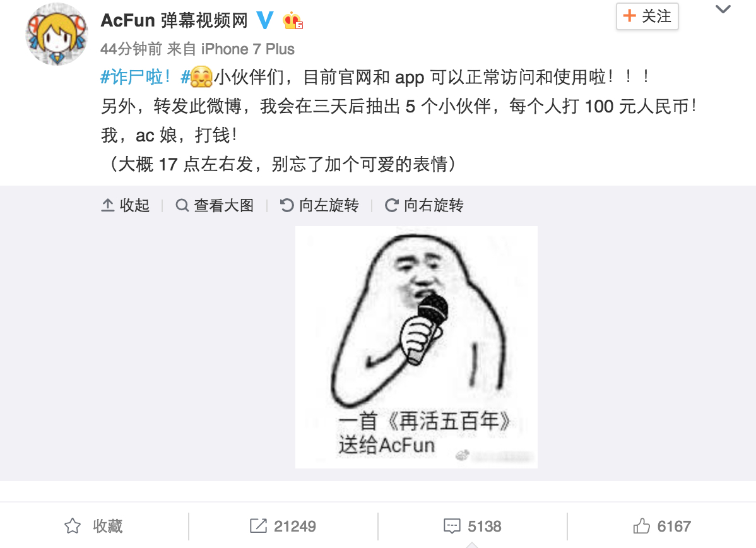The height and width of the screenshot is (548, 756).
Task: Click the magnifier icon beside 查看大图
Action: (182, 206)
